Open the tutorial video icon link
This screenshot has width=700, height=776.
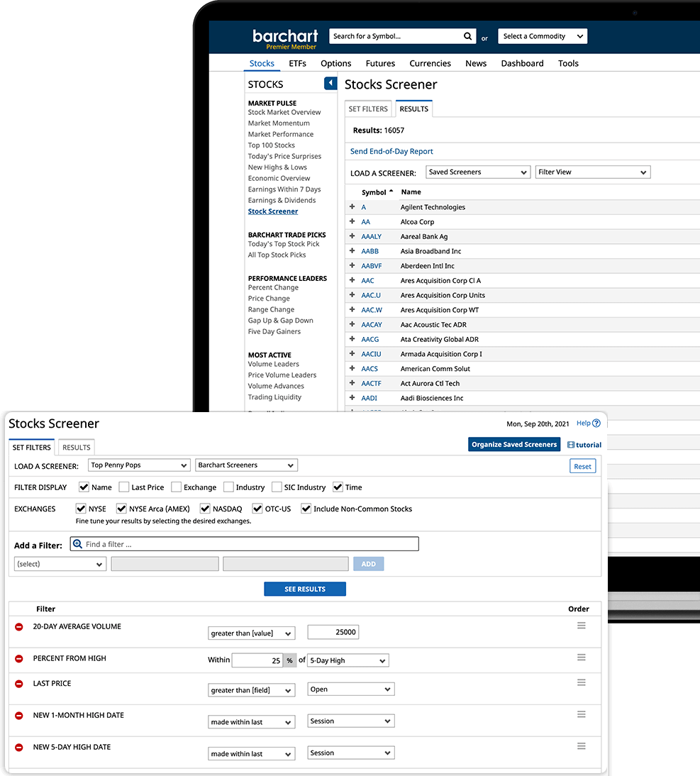(x=572, y=445)
